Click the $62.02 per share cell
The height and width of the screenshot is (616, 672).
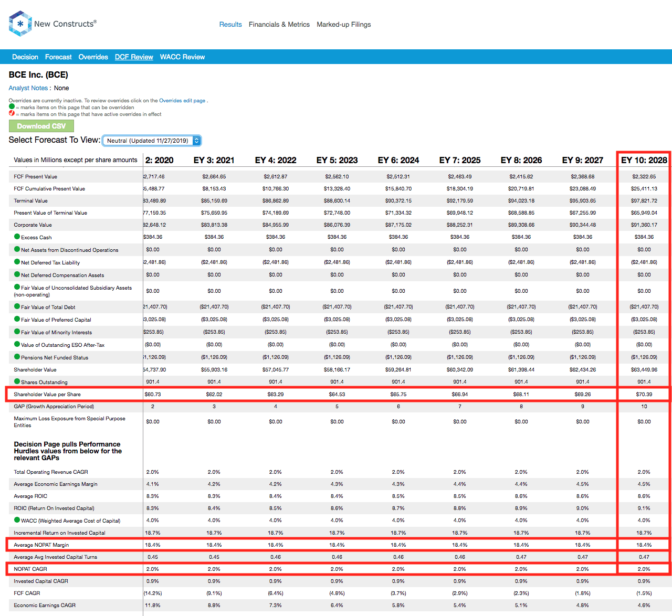(x=214, y=394)
